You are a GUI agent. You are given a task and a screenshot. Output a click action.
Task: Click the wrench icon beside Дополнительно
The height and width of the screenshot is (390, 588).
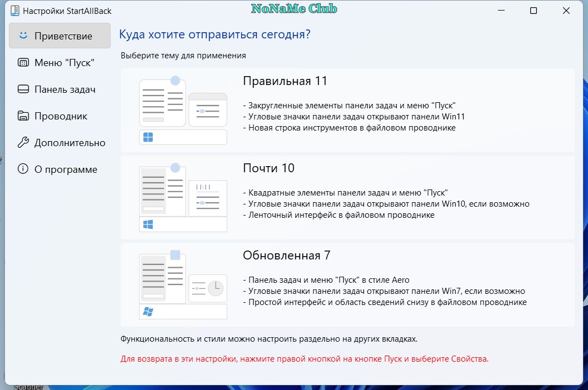(23, 142)
